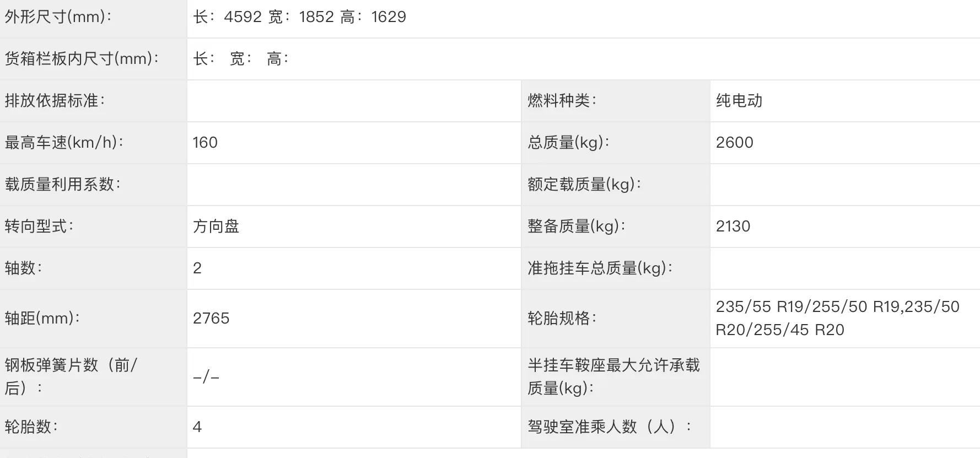Image resolution: width=980 pixels, height=458 pixels.
Task: Select the total mass value 2600
Action: point(734,143)
